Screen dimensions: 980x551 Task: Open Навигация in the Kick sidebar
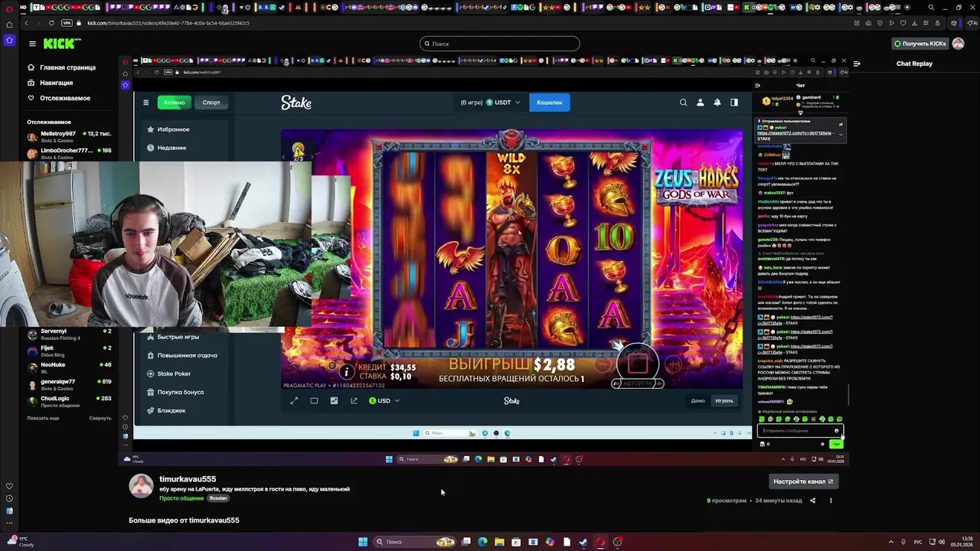51,83
